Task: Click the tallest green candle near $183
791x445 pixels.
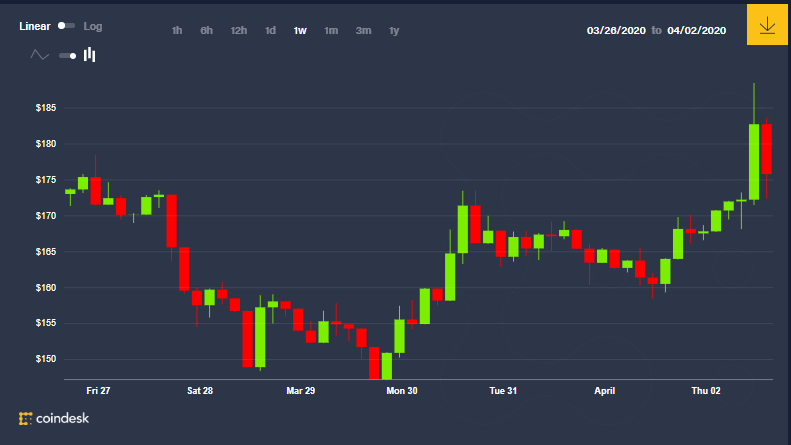Action: click(754, 161)
